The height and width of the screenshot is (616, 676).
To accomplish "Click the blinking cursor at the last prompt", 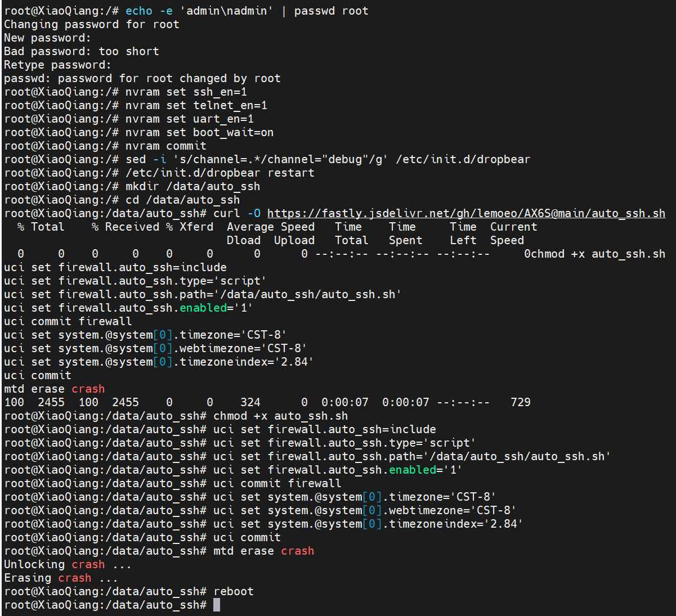I will click(217, 605).
